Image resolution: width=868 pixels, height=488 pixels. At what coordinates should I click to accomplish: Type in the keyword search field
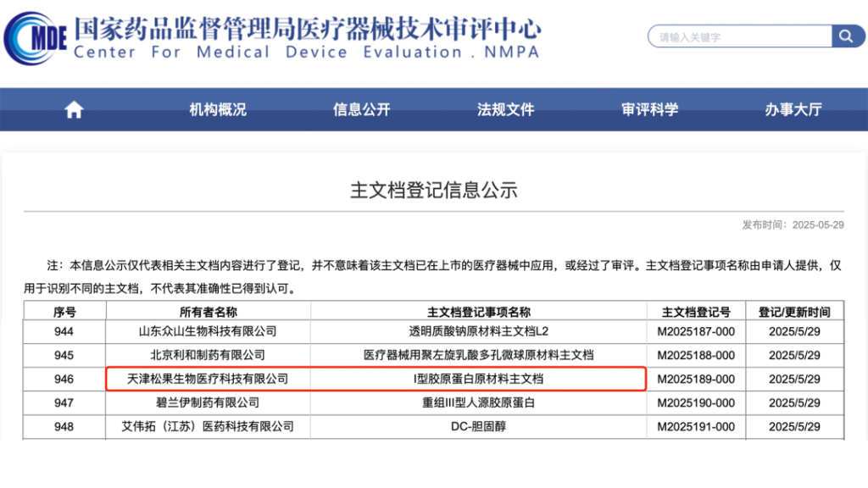pyautogui.click(x=739, y=36)
